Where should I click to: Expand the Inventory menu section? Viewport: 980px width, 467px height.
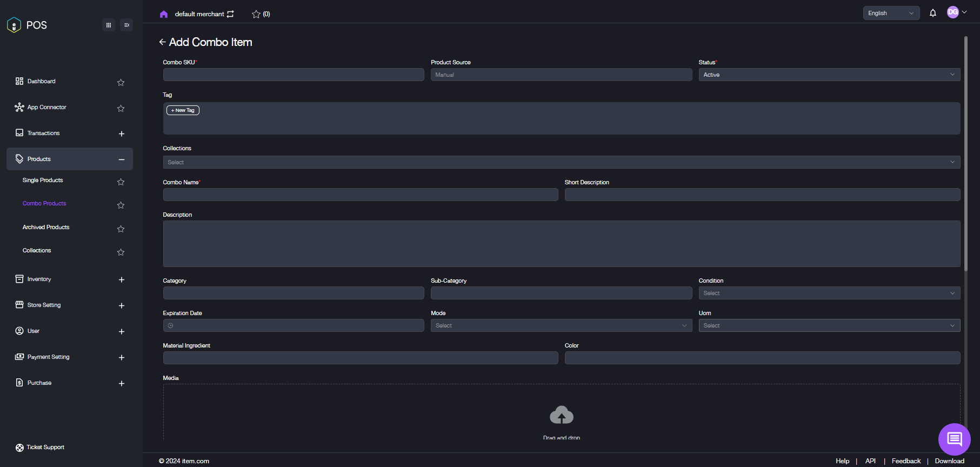[x=121, y=279]
